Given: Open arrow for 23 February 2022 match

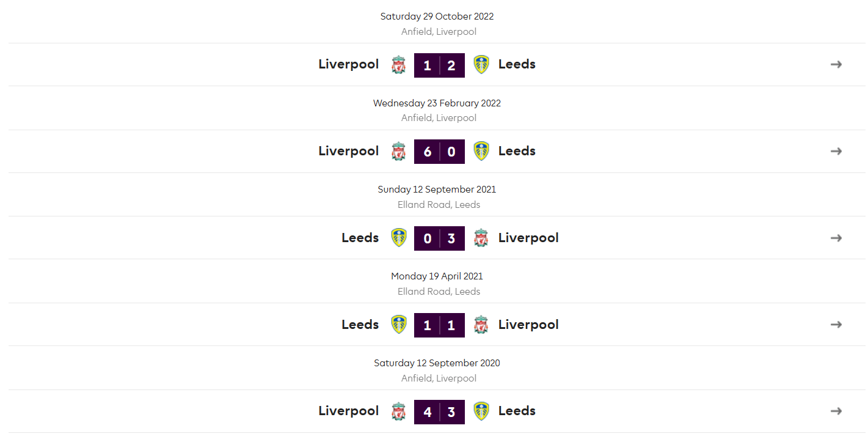Looking at the screenshot, I should pos(836,151).
